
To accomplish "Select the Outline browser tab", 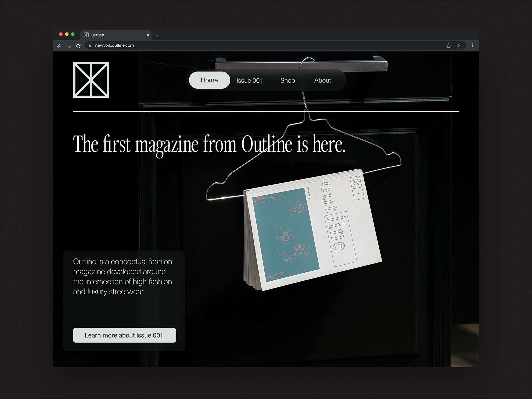I will [114, 35].
